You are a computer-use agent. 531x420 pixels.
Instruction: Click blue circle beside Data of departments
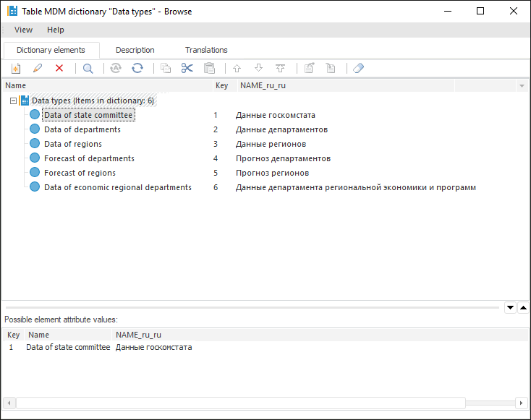click(x=35, y=129)
